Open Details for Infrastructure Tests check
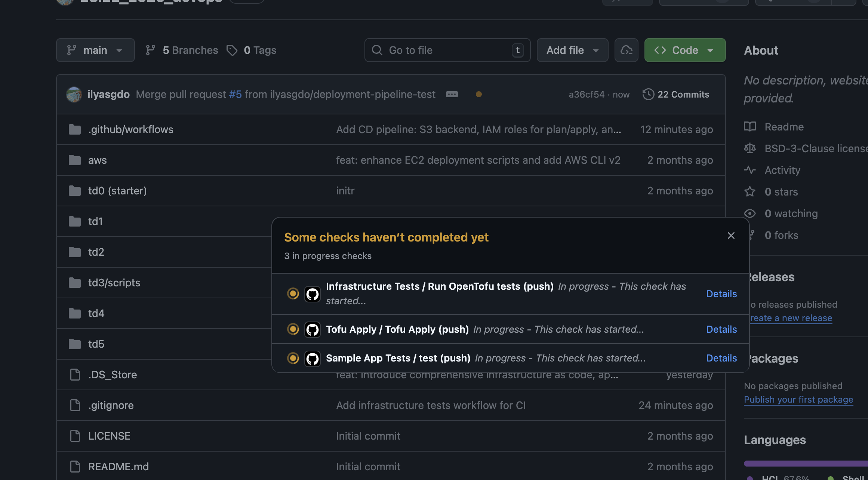868x480 pixels. coord(721,294)
